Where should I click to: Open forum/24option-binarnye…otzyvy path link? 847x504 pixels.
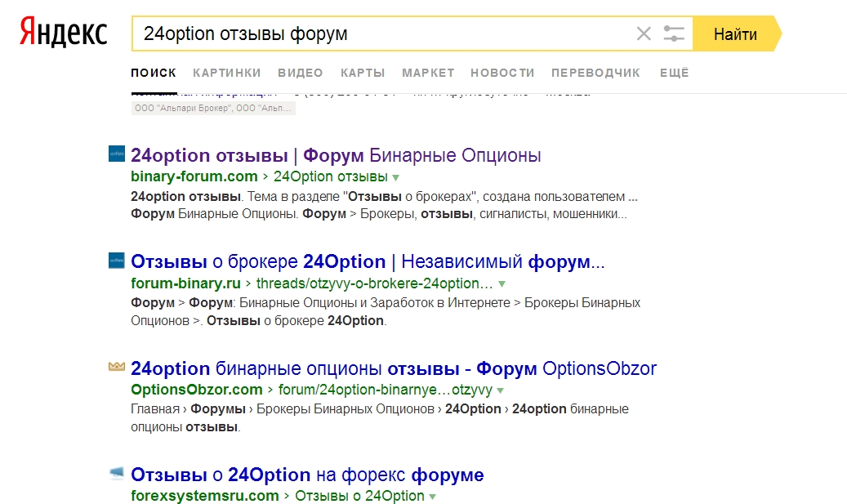(x=386, y=390)
